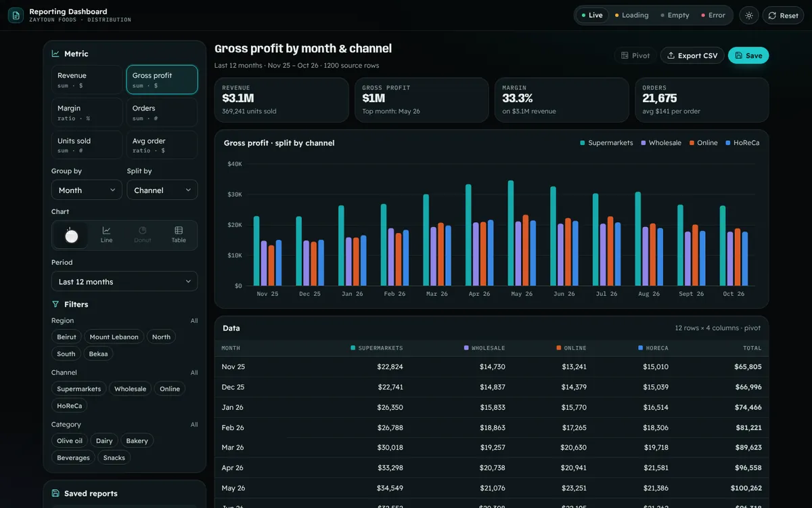Click the SUPERMARKETS table column header
This screenshot has width=812, height=508.
(x=377, y=348)
